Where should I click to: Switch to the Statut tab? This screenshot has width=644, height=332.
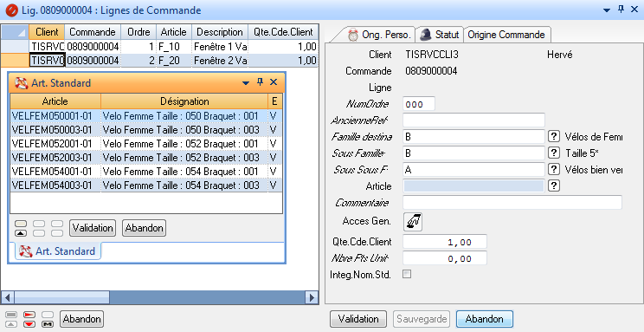pyautogui.click(x=440, y=35)
